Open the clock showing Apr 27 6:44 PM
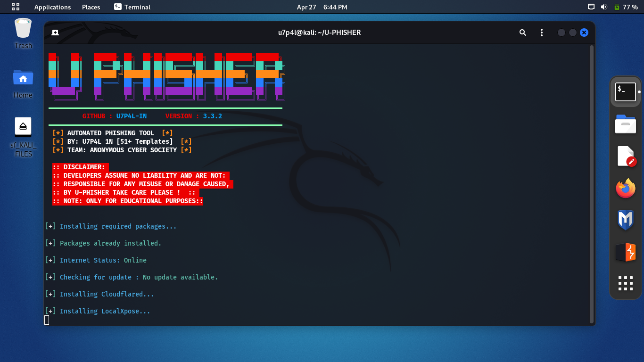644x362 pixels. tap(322, 7)
